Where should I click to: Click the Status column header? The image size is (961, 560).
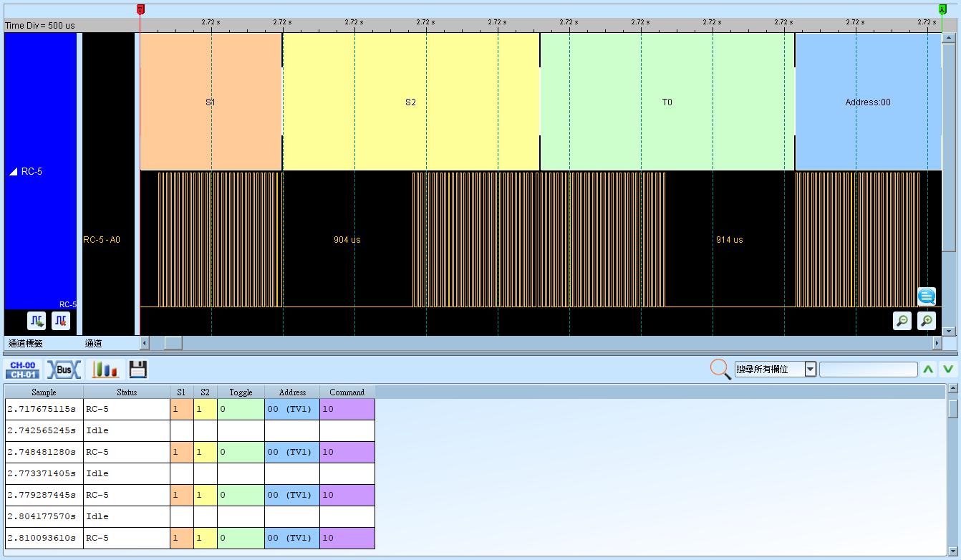[127, 392]
